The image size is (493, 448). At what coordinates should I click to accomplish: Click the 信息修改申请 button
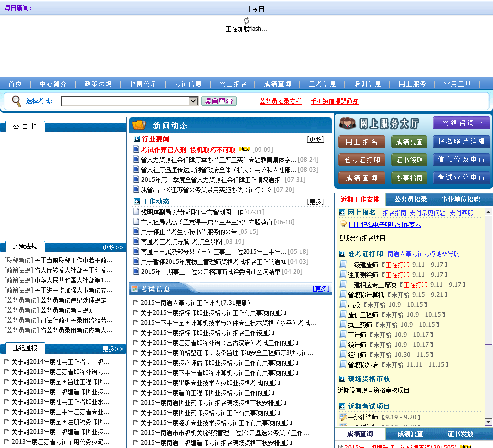tap(461, 159)
